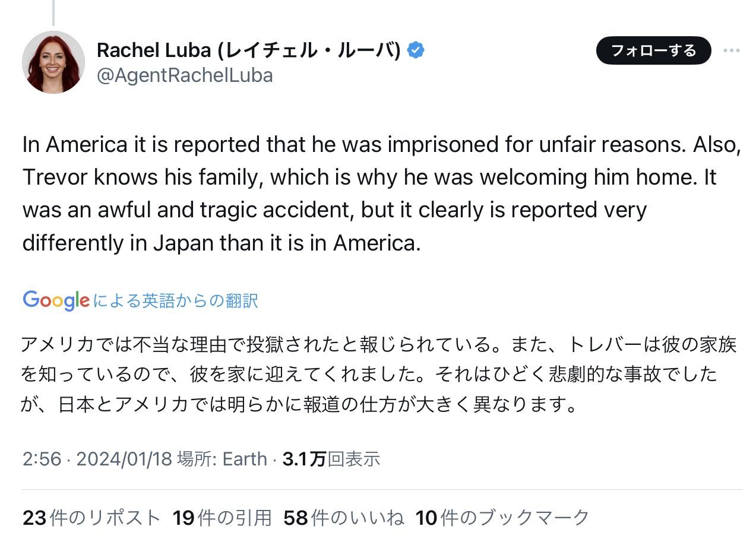Open the 10件のブックマーク bookmarks count

pos(502,518)
